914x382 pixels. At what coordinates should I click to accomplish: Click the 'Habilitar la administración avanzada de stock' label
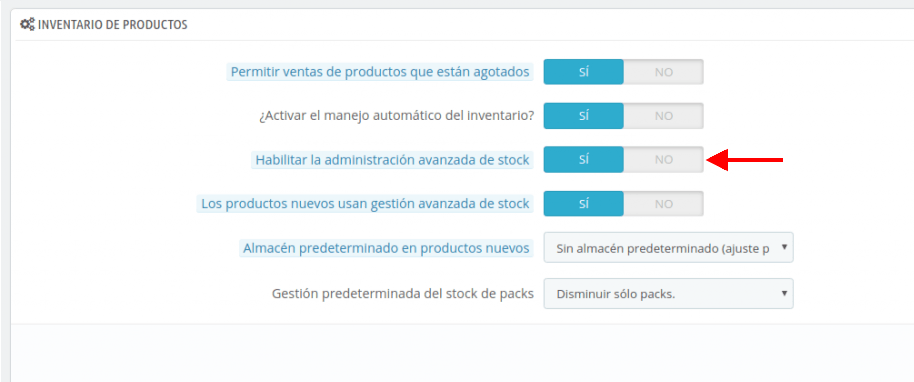(392, 160)
